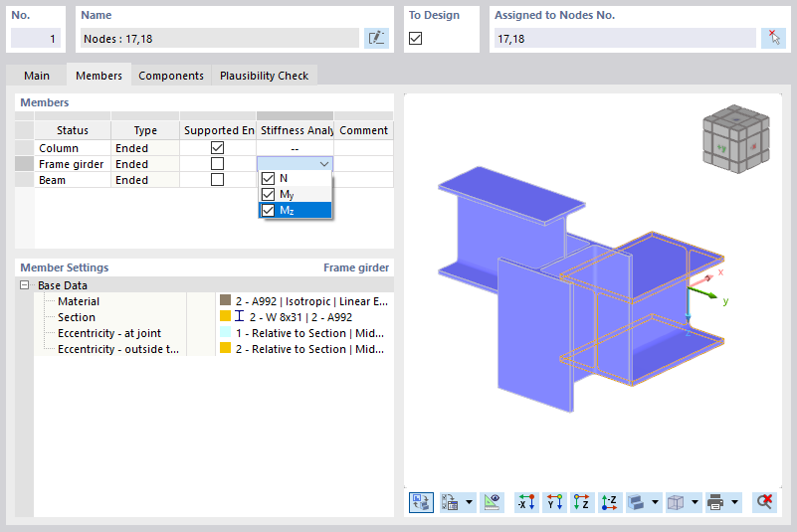Click the Beam row Comment cell
This screenshot has height=532, width=797.
363,180
